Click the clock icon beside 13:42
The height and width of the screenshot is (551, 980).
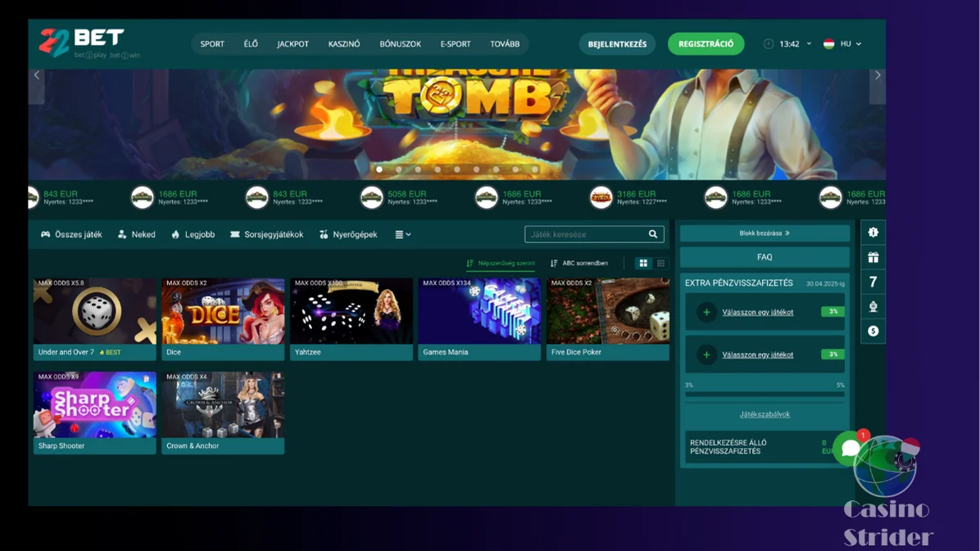click(x=768, y=43)
